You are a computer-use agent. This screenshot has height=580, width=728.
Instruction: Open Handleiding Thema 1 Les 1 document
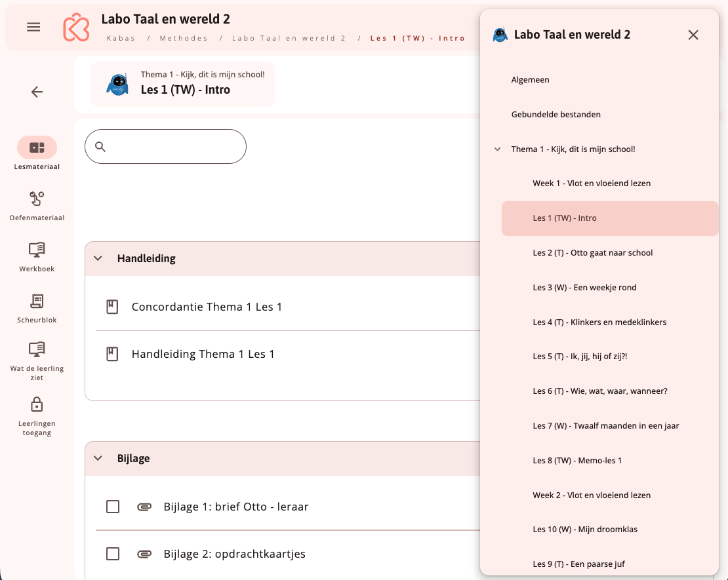203,354
